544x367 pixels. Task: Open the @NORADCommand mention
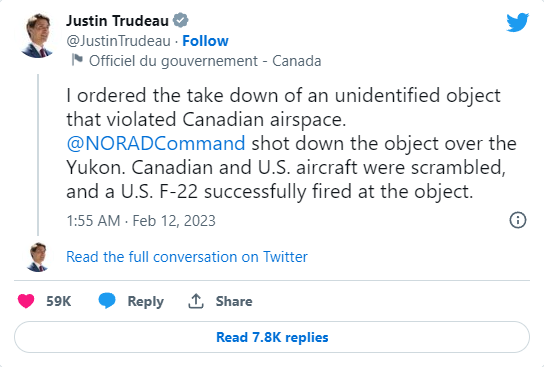[156, 143]
